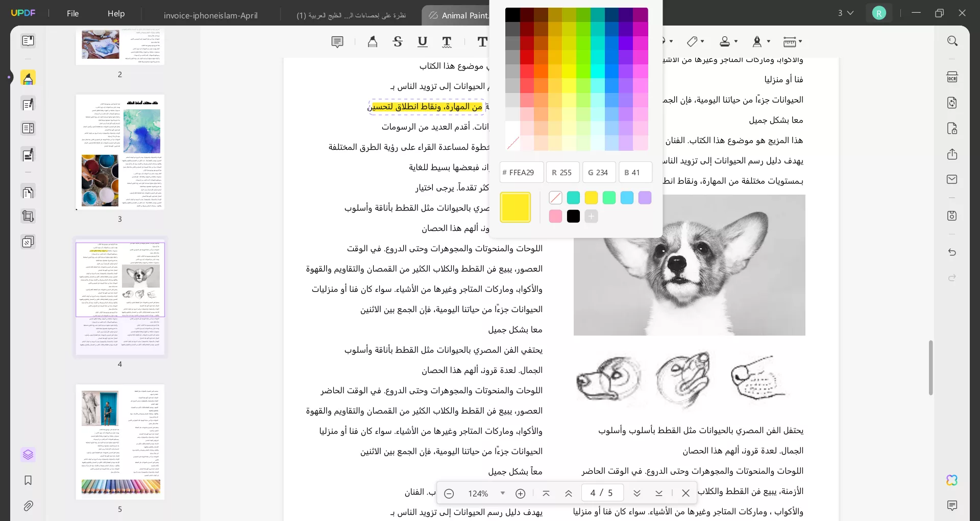The image size is (980, 521).
Task: Open the stamp tool dropdown
Action: [736, 41]
